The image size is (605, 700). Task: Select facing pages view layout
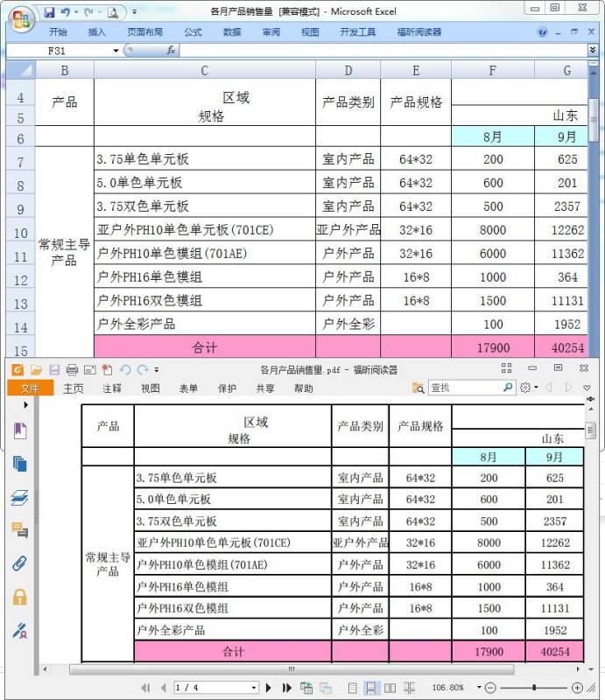390,688
